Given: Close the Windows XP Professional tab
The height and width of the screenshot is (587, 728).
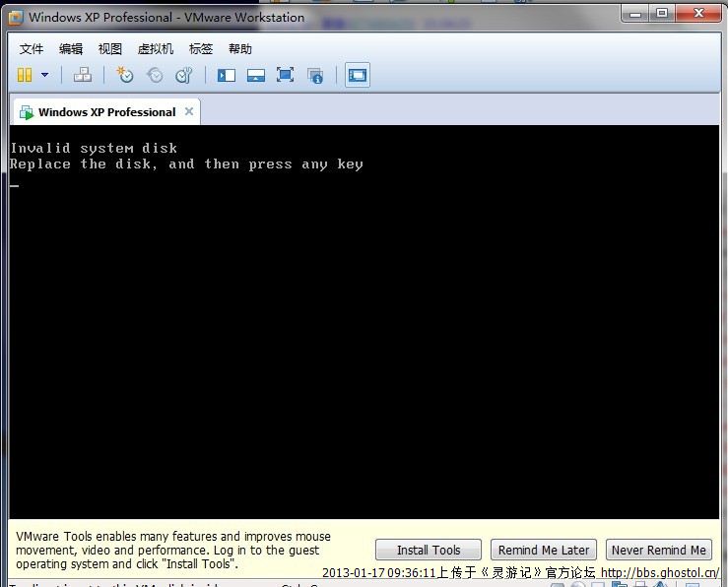Looking at the screenshot, I should pyautogui.click(x=189, y=112).
